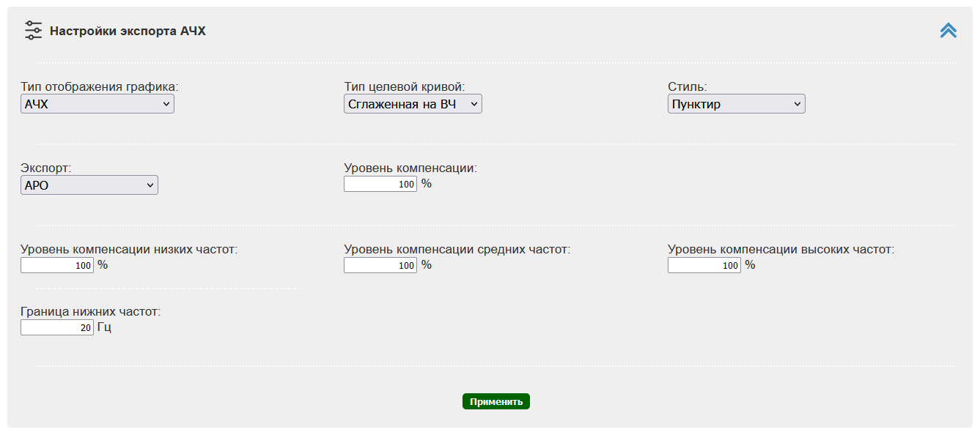This screenshot has height=435, width=980.
Task: Focus the mid frequency compensation level field
Action: tap(380, 265)
